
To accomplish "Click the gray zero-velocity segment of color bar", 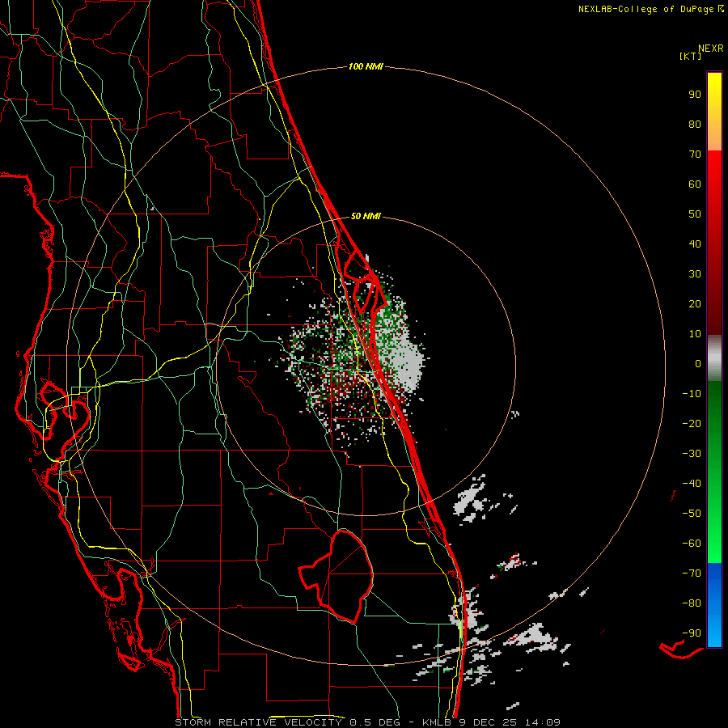I will [714, 360].
